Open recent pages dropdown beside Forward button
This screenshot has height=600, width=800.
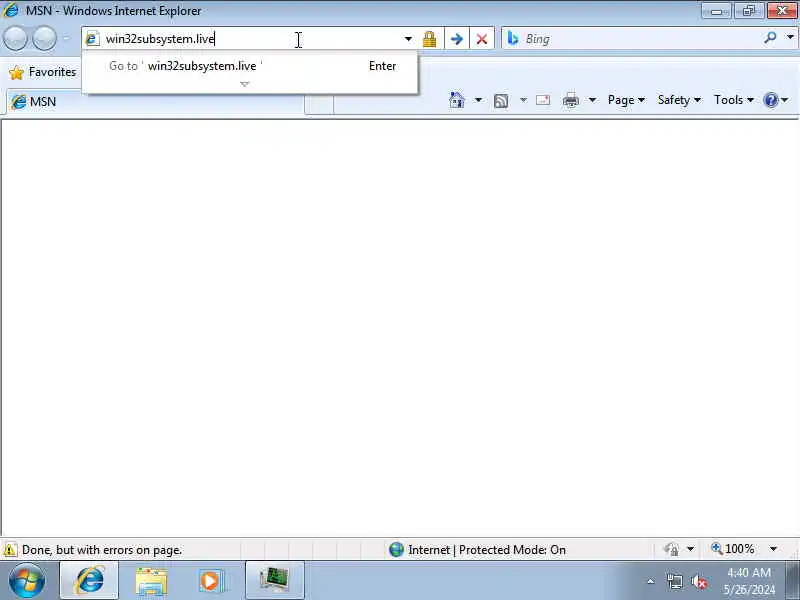tap(66, 39)
